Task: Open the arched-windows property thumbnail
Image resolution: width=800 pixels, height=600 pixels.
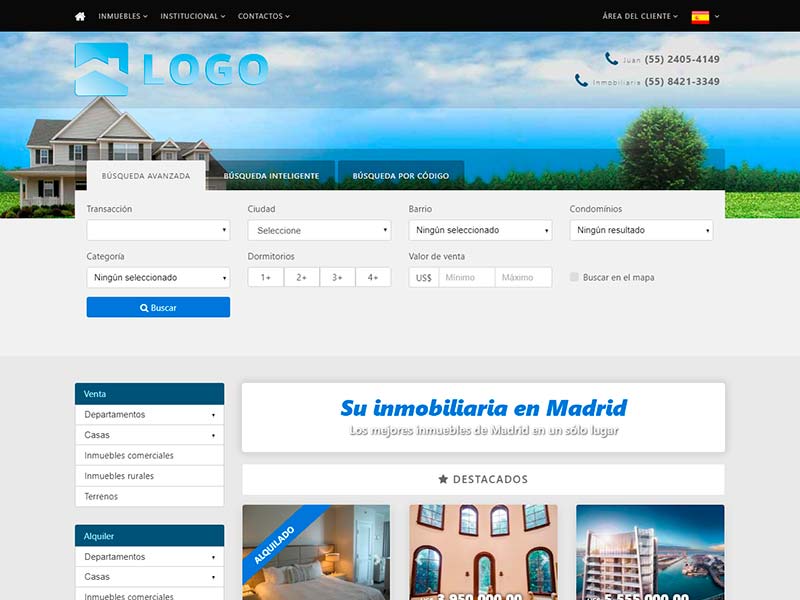Action: tap(483, 553)
